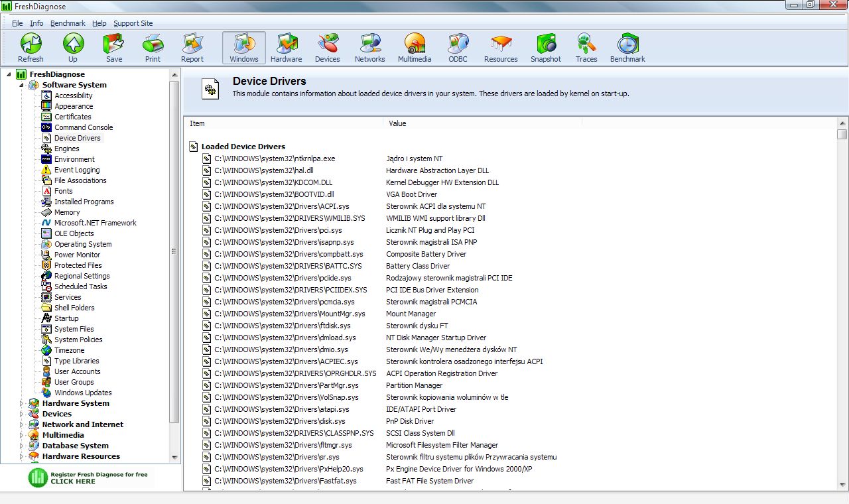
Task: Collapse the Software System node
Action: 21,85
